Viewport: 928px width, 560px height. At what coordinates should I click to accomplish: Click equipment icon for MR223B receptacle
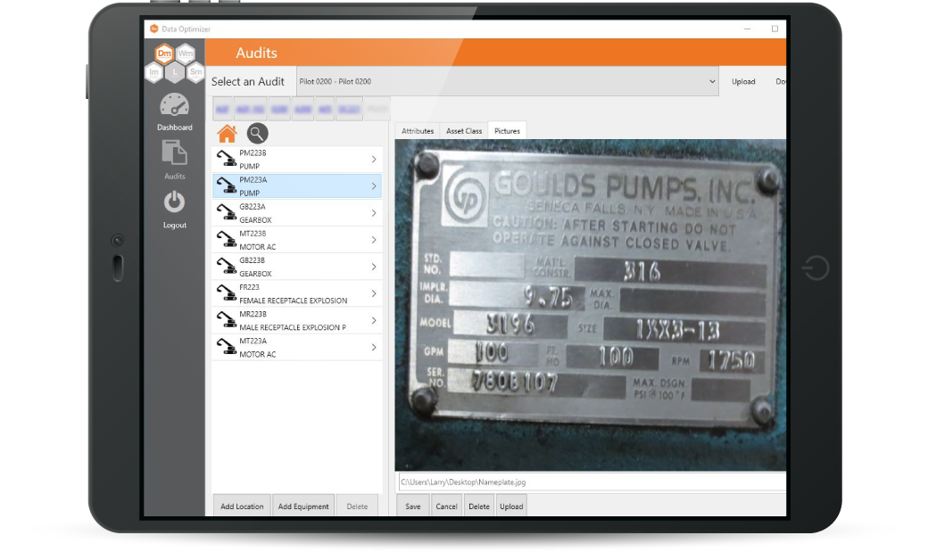coord(226,320)
